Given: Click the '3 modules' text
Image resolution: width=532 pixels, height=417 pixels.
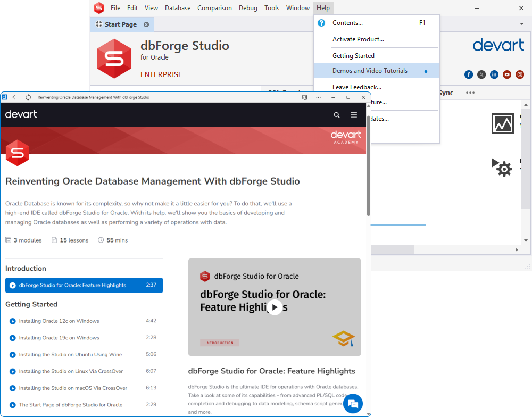Looking at the screenshot, I should click(x=28, y=240).
